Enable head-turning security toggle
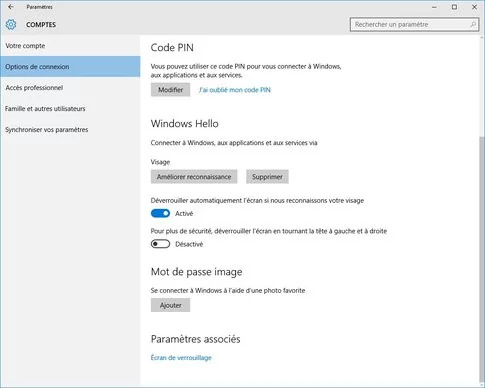Image resolution: width=485 pixels, height=388 pixels. pos(160,244)
